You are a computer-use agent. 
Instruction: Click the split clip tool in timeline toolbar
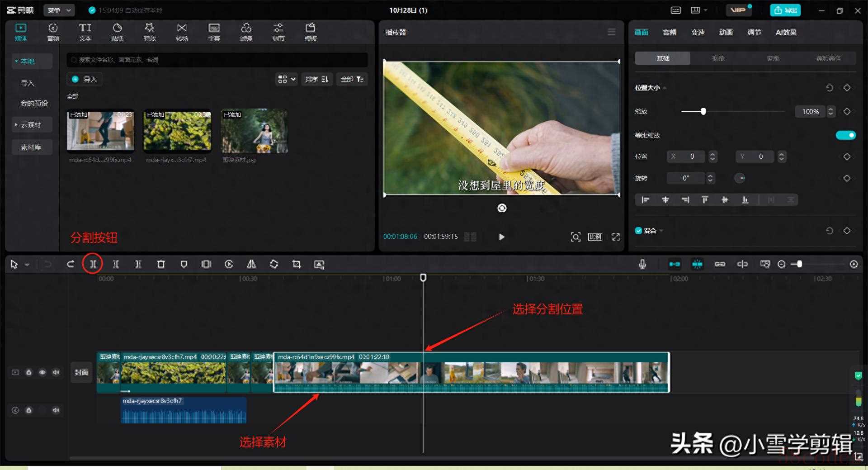93,264
